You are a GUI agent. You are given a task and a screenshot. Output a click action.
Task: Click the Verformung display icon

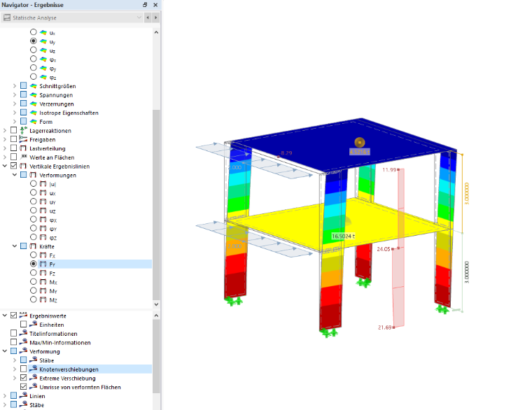click(x=23, y=351)
